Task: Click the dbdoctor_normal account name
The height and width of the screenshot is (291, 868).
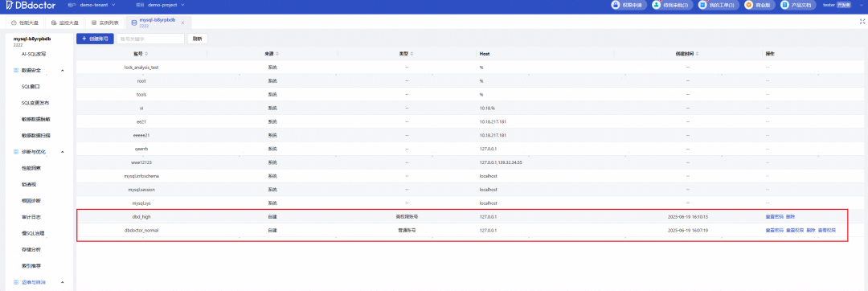Action: [141, 230]
